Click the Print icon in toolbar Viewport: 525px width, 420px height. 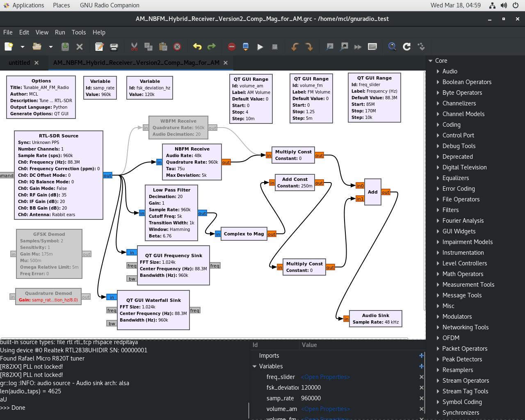click(114, 47)
